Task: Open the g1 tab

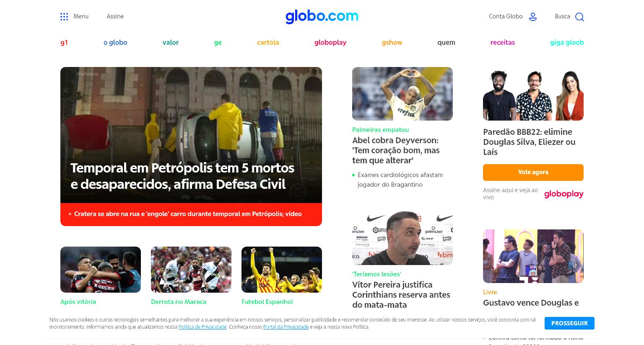Action: click(x=64, y=42)
